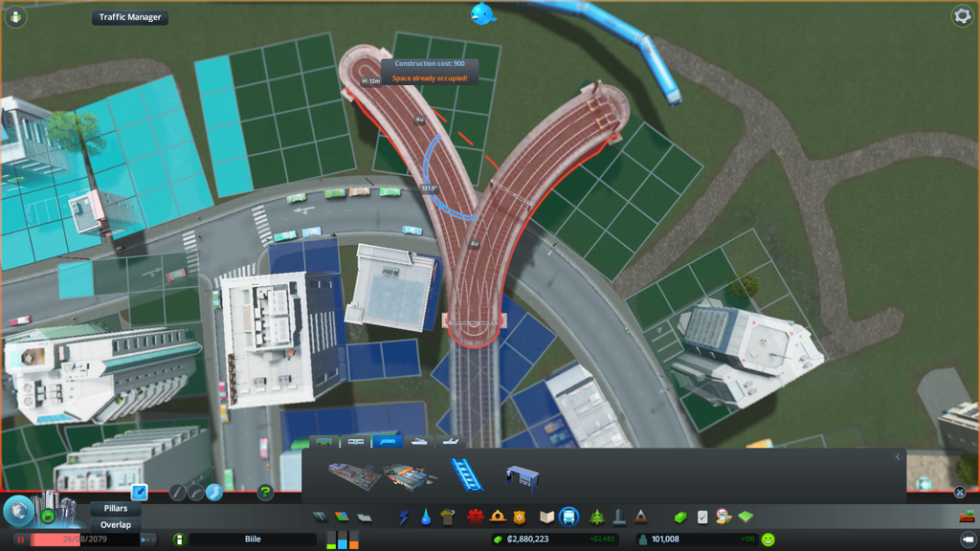Screen dimensions: 980x551
Task: Open the Roads build menu
Action: tap(320, 517)
